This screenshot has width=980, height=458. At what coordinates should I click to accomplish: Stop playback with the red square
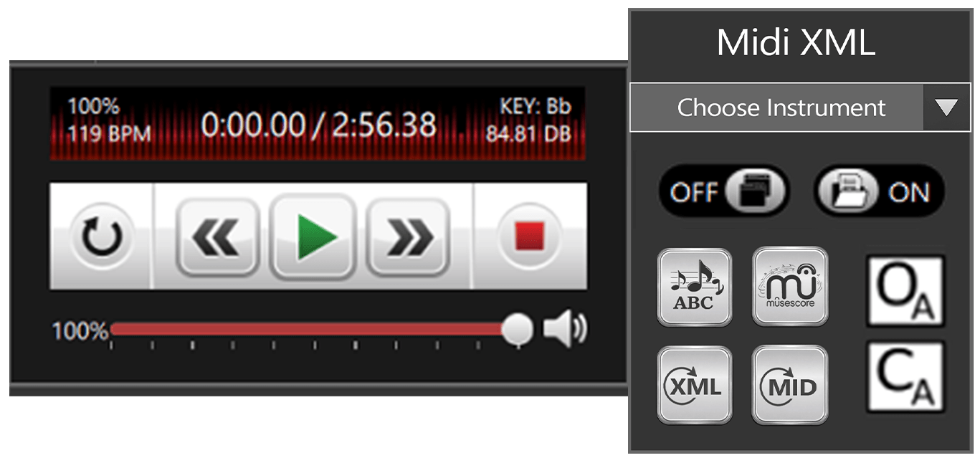[x=531, y=237]
